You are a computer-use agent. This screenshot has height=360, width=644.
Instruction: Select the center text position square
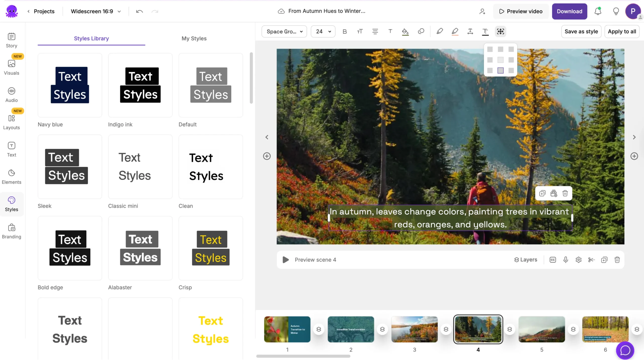coord(500,60)
